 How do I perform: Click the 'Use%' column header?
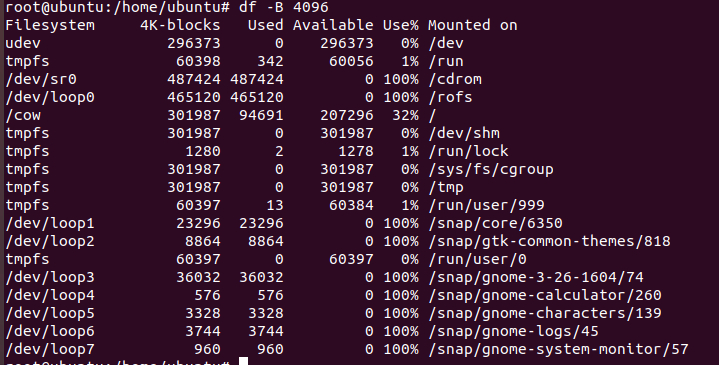point(401,25)
